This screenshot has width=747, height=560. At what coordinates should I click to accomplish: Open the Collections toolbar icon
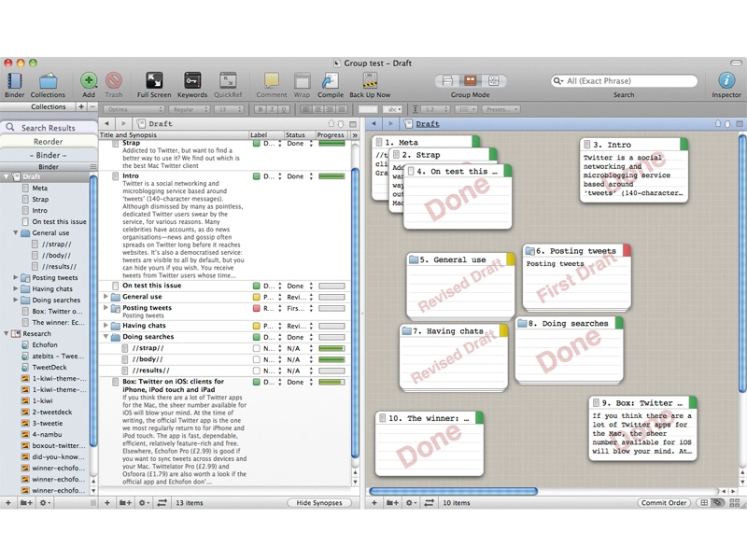[48, 81]
